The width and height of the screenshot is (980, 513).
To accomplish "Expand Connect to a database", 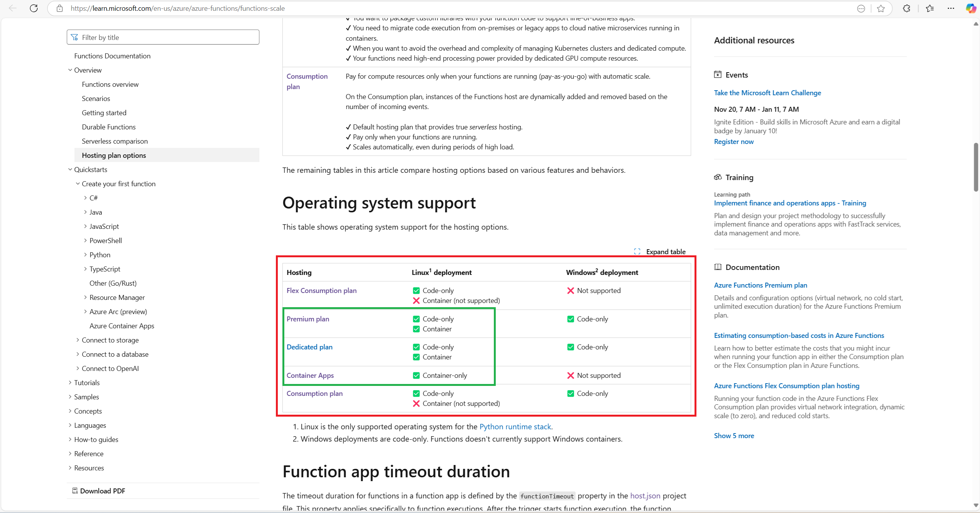I will coord(78,354).
